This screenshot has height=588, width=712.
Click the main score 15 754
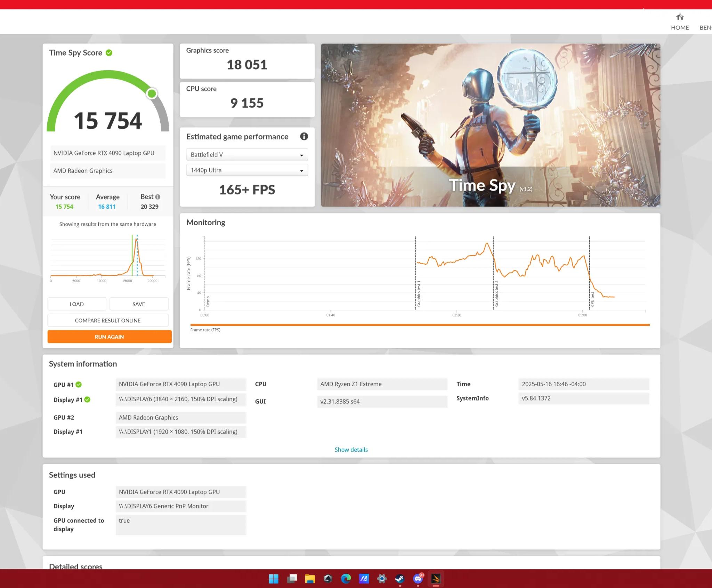108,121
